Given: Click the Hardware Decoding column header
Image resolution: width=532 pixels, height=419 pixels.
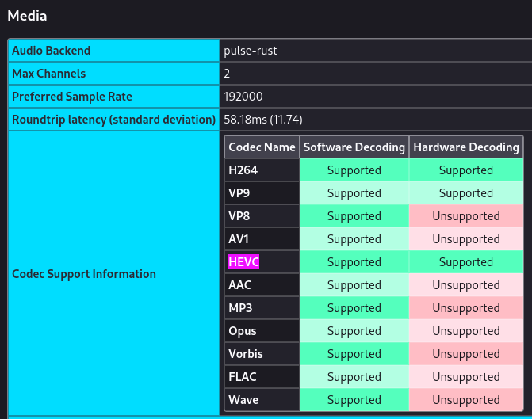Looking at the screenshot, I should (x=466, y=147).
